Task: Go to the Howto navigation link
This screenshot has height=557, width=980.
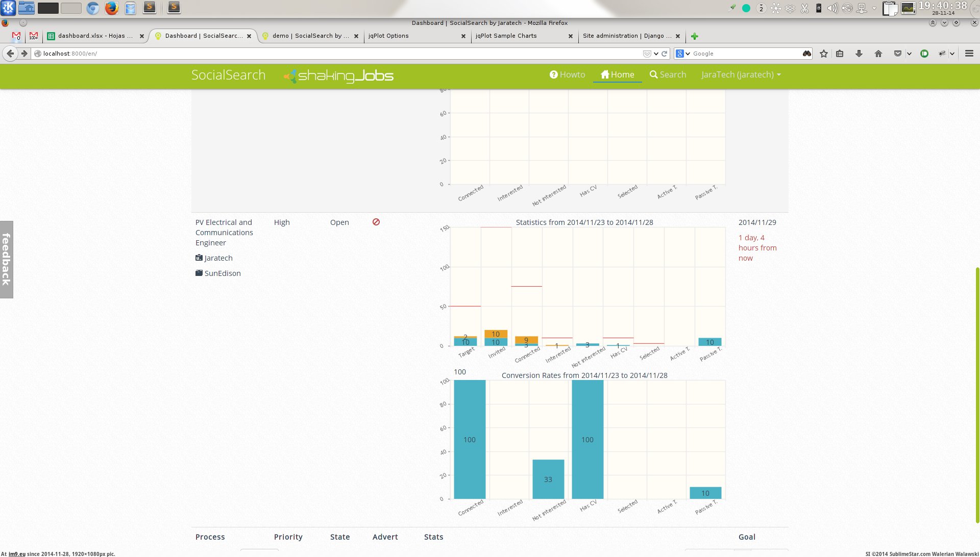Action: coord(567,74)
